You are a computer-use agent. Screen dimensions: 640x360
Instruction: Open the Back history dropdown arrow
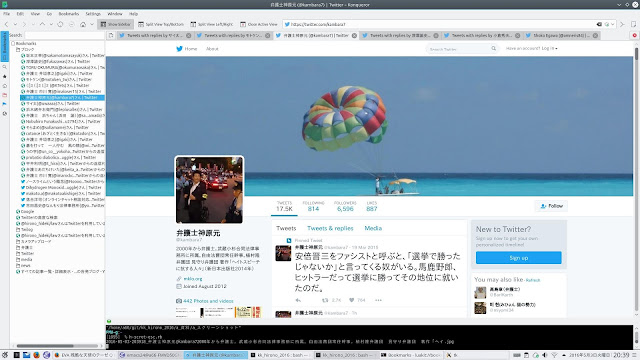coord(15,24)
